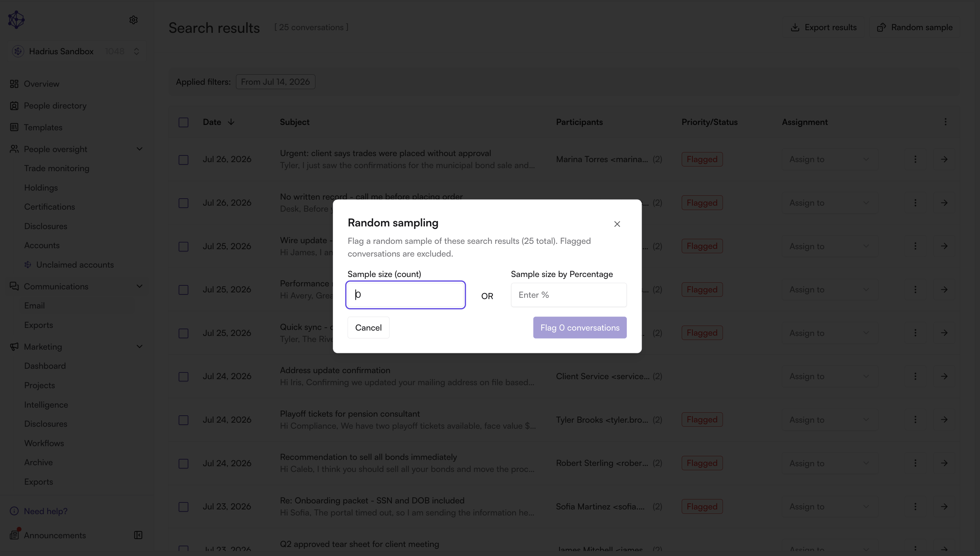Image resolution: width=980 pixels, height=556 pixels.
Task: Close the Random sampling dialog
Action: pos(617,224)
